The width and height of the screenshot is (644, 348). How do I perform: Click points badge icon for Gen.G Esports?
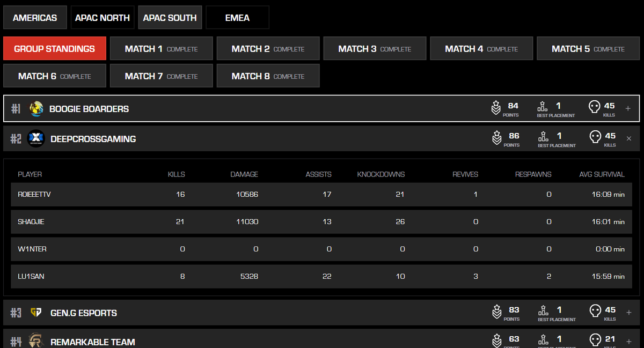click(x=496, y=312)
